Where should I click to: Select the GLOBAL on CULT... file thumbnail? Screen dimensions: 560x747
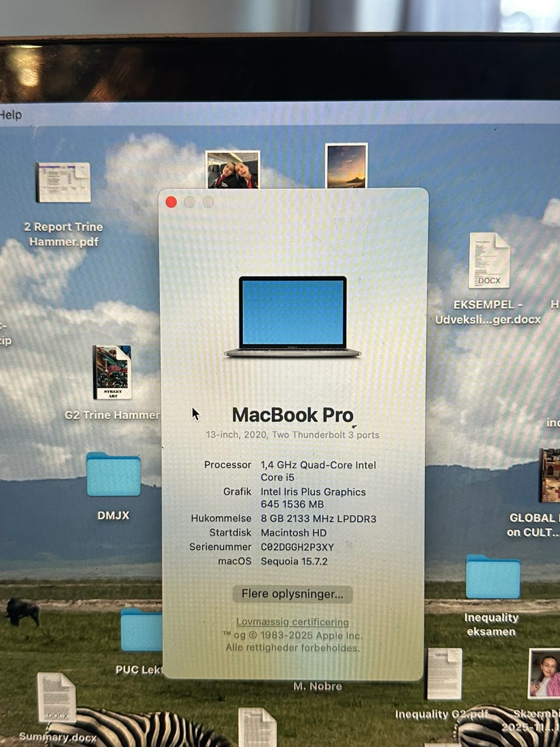pyautogui.click(x=549, y=476)
